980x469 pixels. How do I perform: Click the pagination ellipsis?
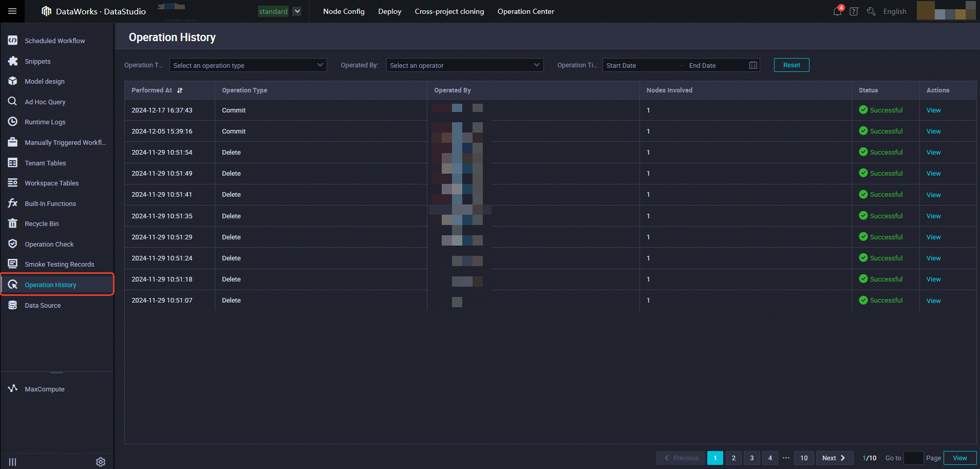pyautogui.click(x=786, y=458)
